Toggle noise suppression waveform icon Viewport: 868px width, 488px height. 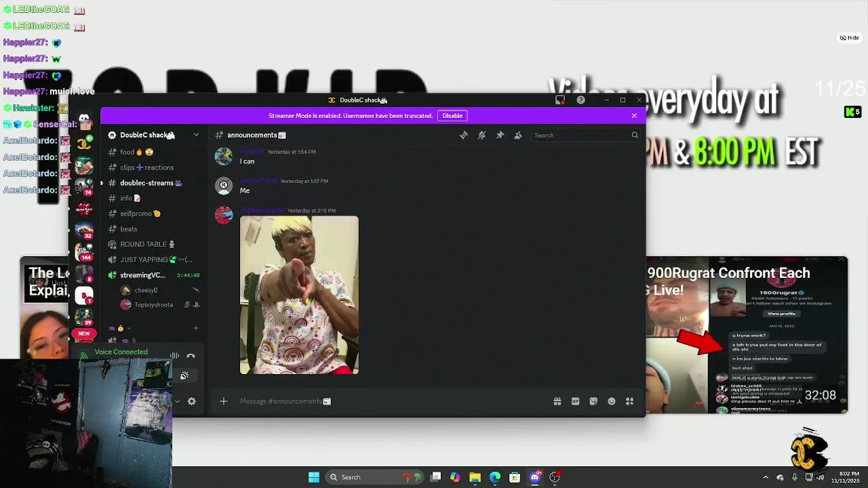(x=174, y=356)
